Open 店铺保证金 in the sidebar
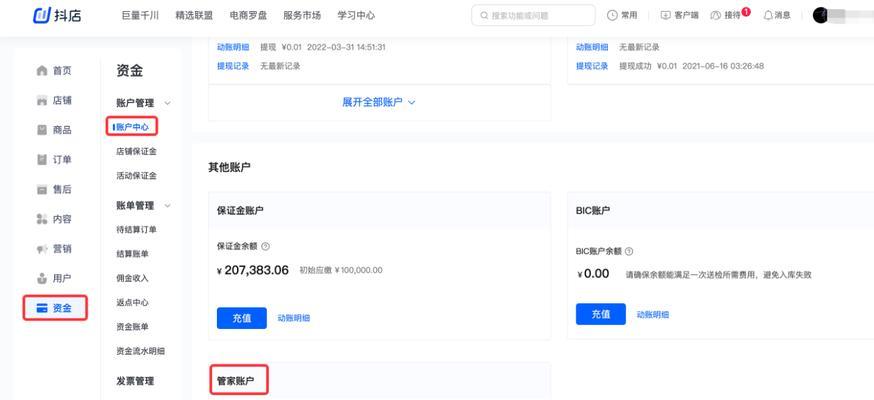Viewport: 874px width, 400px height. click(137, 152)
